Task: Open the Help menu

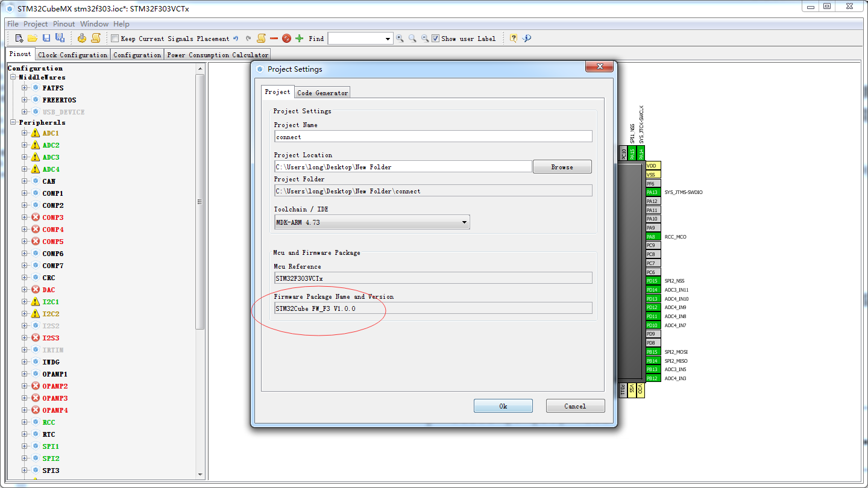Action: (x=122, y=24)
